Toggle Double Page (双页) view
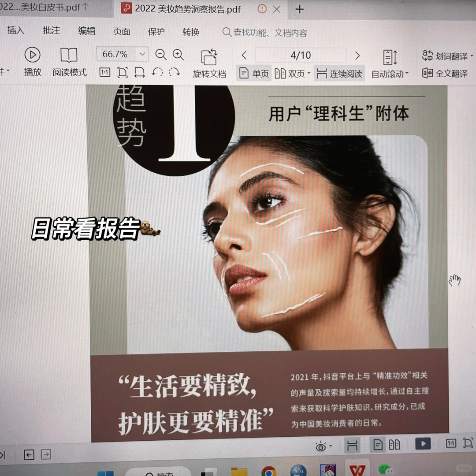 [290, 74]
